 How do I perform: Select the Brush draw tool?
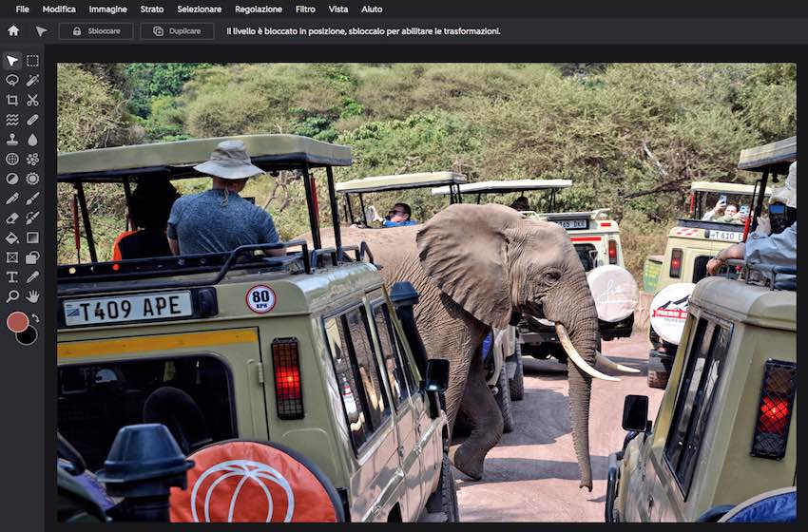(x=32, y=199)
